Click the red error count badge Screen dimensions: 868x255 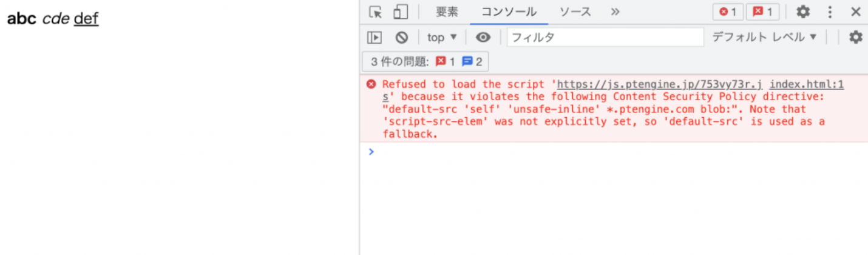click(728, 12)
